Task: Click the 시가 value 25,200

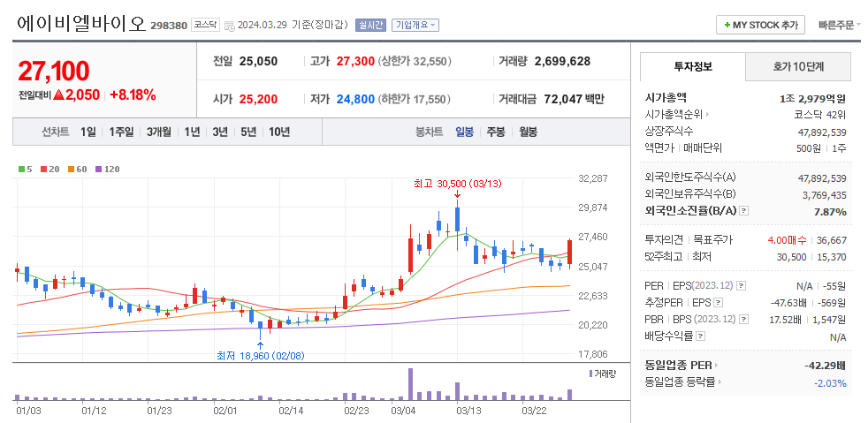Action: click(258, 100)
